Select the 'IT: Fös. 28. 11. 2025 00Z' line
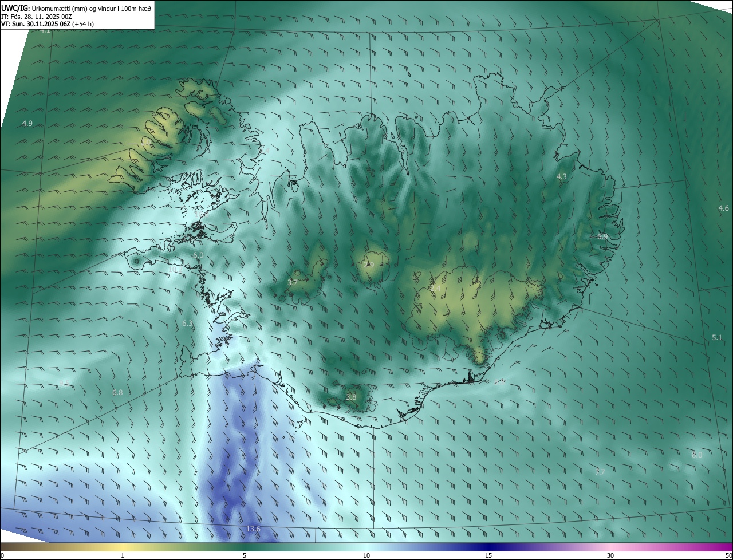This screenshot has width=733, height=560. [x=36, y=17]
